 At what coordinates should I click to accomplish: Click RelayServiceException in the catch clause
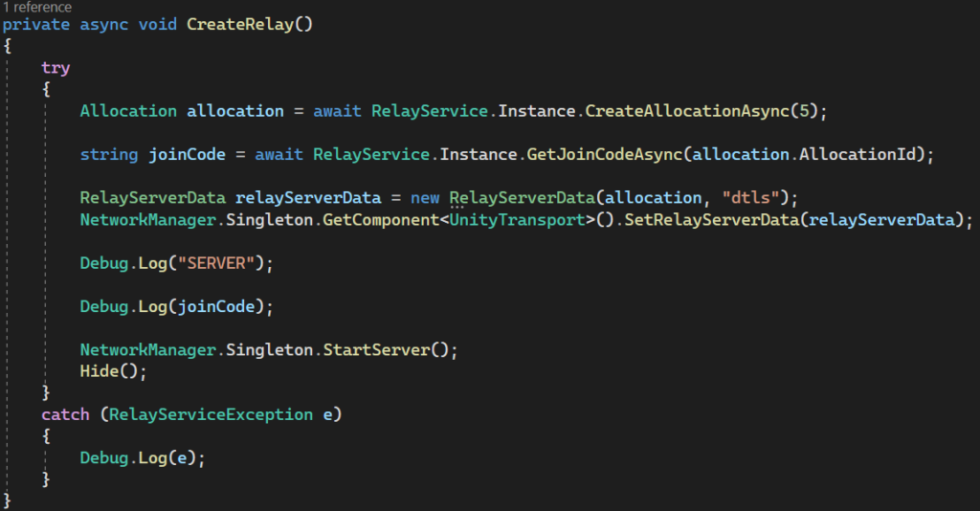coord(211,414)
